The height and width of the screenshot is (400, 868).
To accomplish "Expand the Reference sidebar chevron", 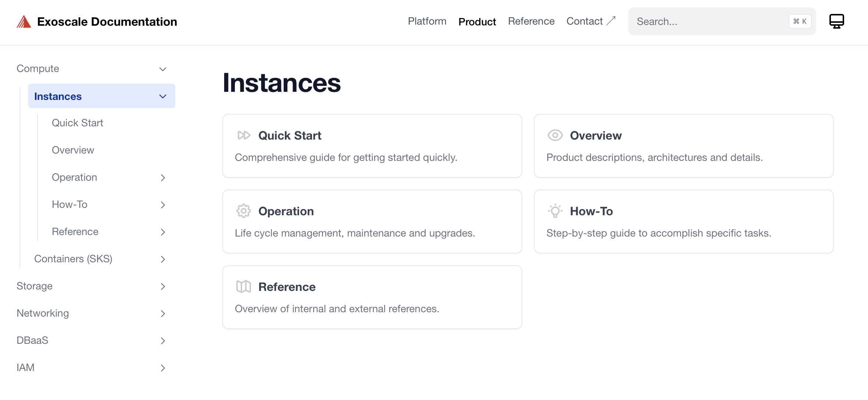I will pos(163,232).
